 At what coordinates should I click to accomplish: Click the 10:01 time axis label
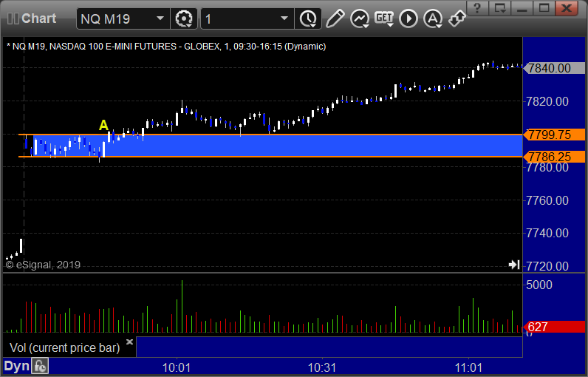tap(177, 367)
